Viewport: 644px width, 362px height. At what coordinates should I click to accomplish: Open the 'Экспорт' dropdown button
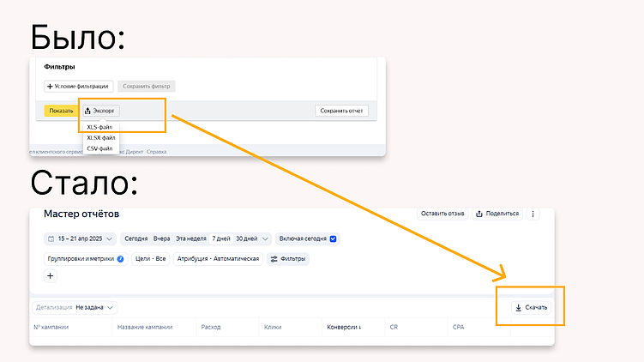[x=101, y=111]
